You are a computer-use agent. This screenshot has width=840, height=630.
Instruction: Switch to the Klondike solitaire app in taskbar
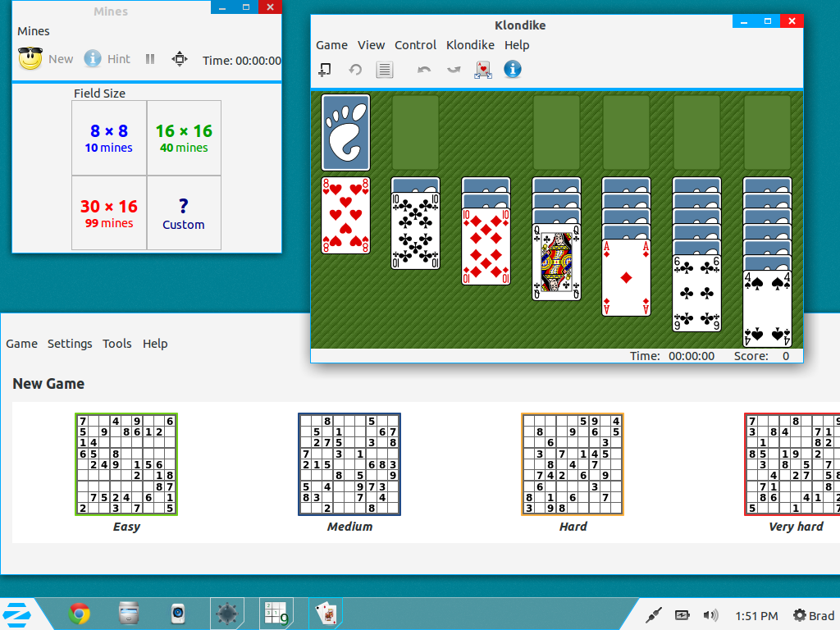(x=326, y=614)
